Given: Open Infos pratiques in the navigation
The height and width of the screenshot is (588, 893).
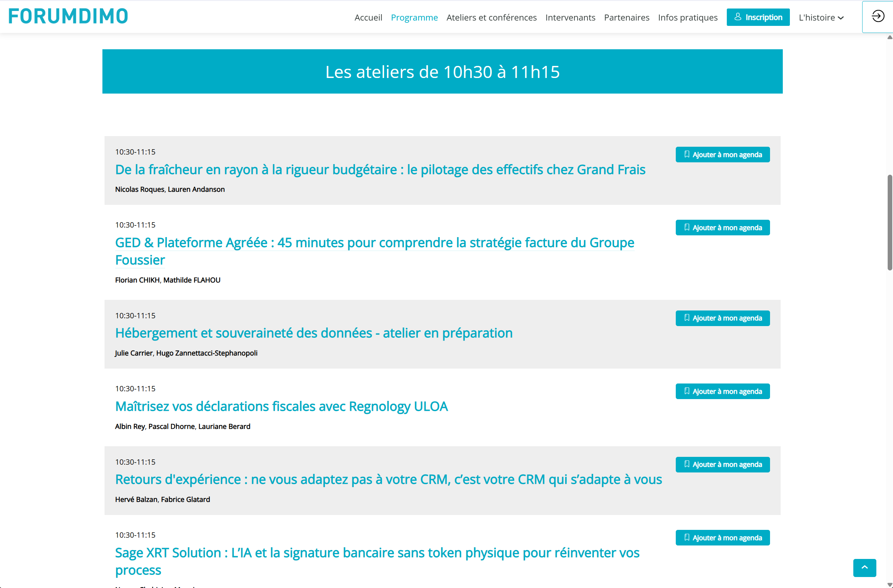Looking at the screenshot, I should (687, 18).
